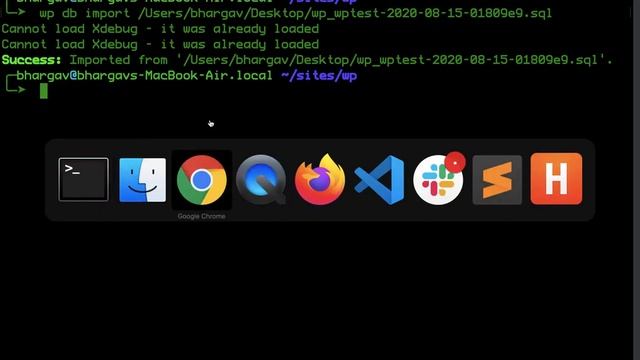Click the 'Google Chrome' label under icon
This screenshot has width=640, height=360.
click(x=201, y=216)
